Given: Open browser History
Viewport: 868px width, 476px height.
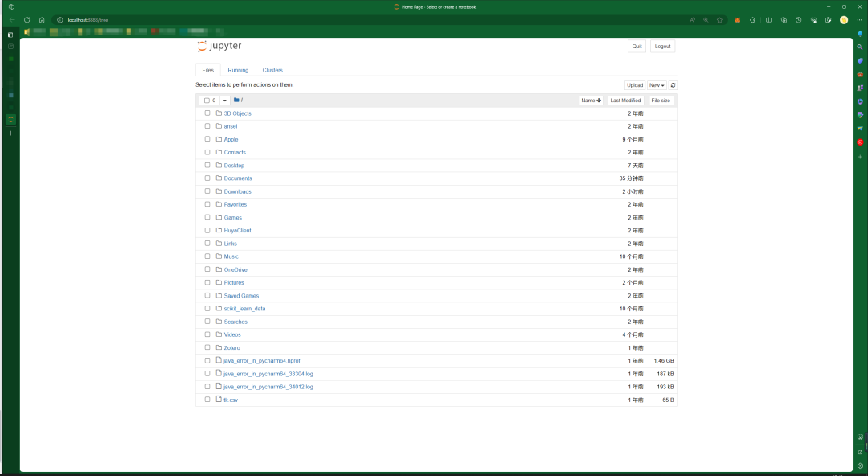Looking at the screenshot, I should point(798,20).
